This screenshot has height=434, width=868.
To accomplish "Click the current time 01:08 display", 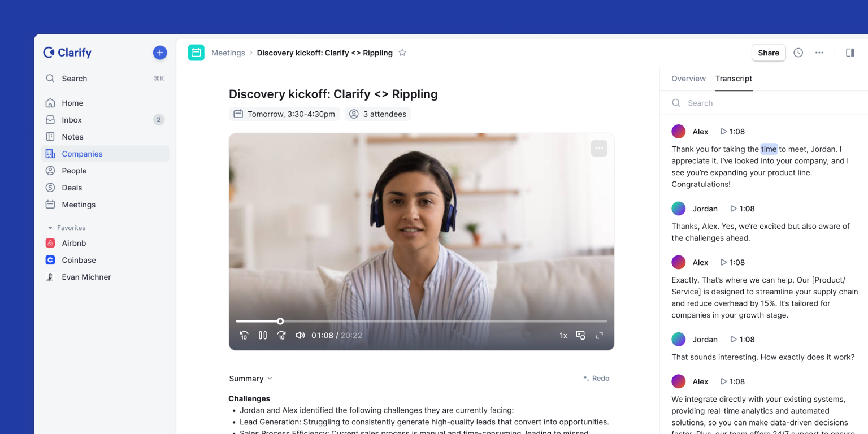I will 322,335.
